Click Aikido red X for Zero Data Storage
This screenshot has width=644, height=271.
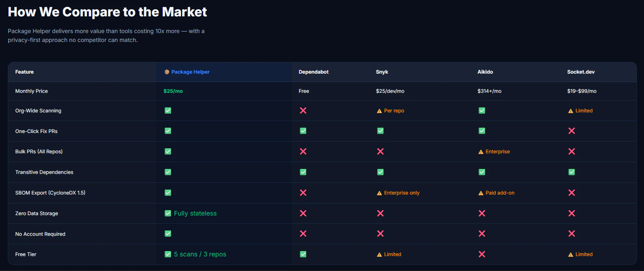click(482, 213)
